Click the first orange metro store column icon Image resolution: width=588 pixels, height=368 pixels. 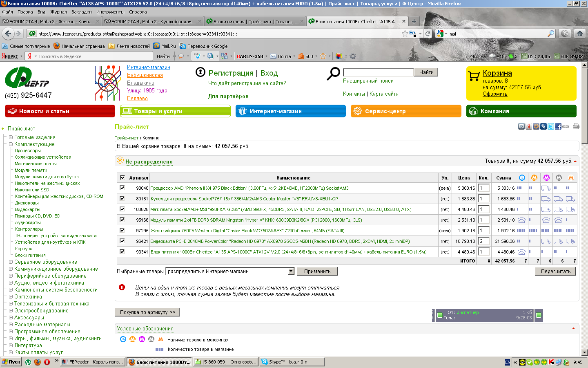pos(534,177)
